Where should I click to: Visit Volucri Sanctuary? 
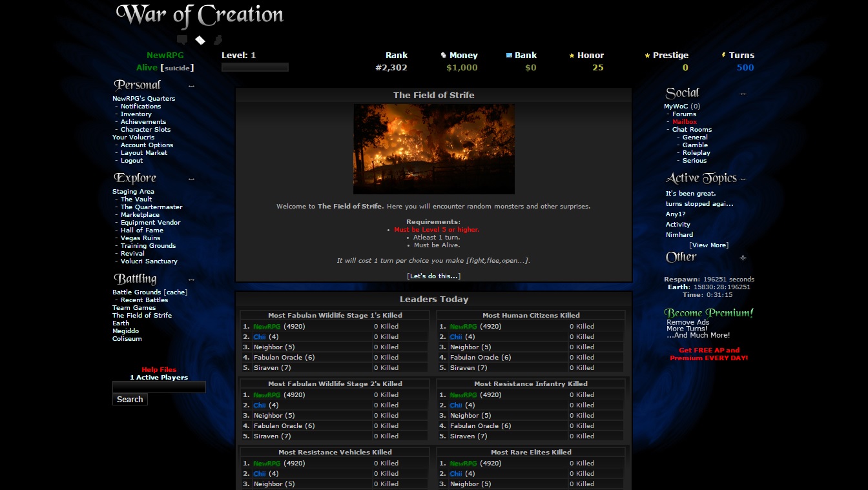coord(149,261)
